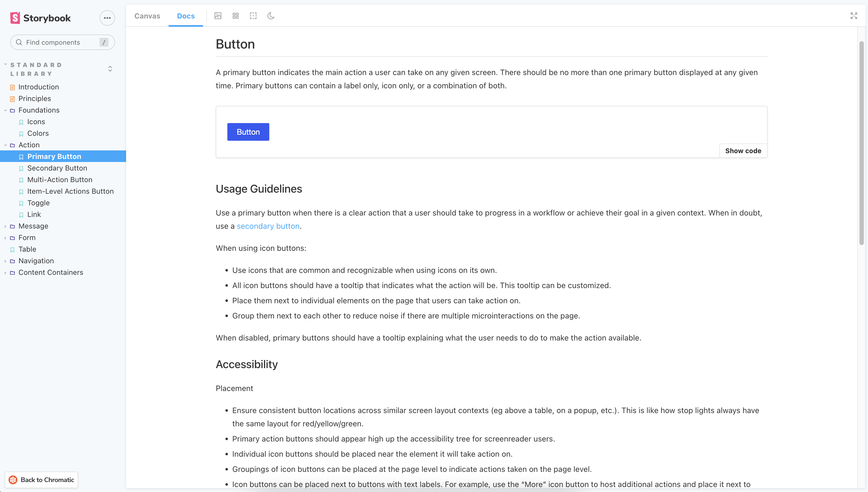Click Show code button

pos(743,150)
